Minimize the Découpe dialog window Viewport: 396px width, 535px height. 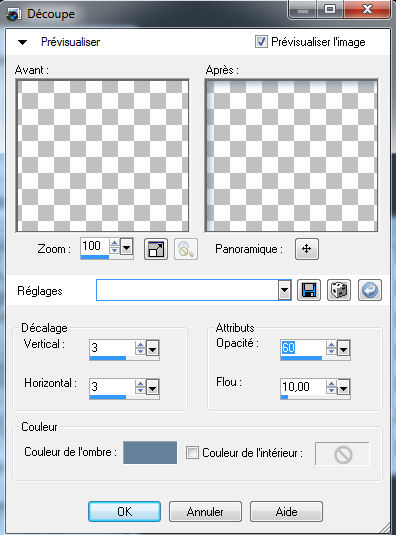[303, 10]
